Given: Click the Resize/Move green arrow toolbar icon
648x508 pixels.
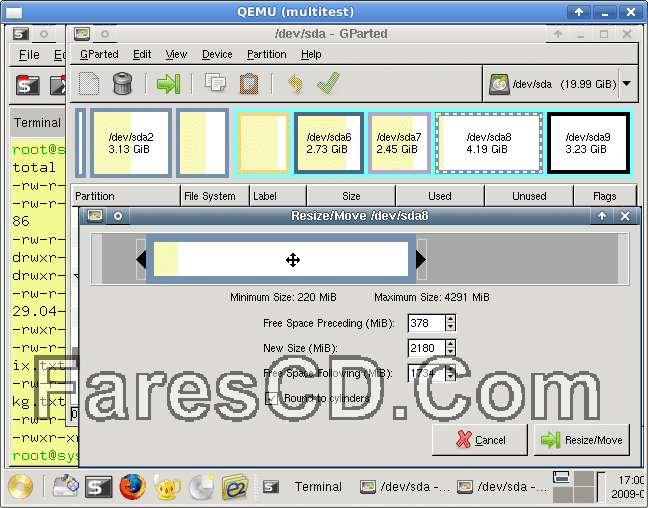Looking at the screenshot, I should tap(169, 83).
